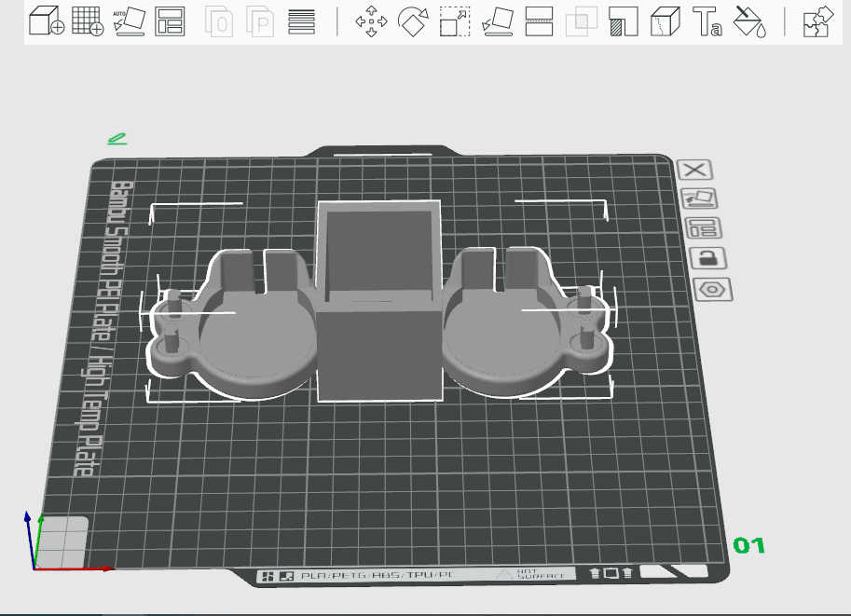The height and width of the screenshot is (616, 851).
Task: Open the Color painting tool
Action: click(749, 21)
